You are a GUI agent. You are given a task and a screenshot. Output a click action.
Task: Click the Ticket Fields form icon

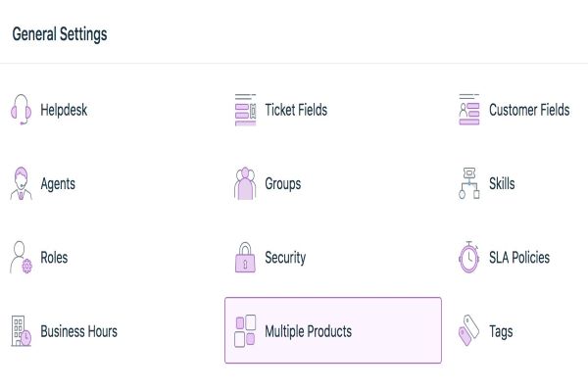(x=245, y=110)
